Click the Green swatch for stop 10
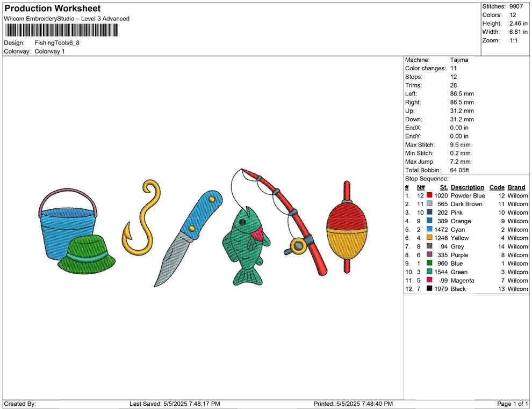This screenshot has width=532, height=409. click(x=429, y=272)
